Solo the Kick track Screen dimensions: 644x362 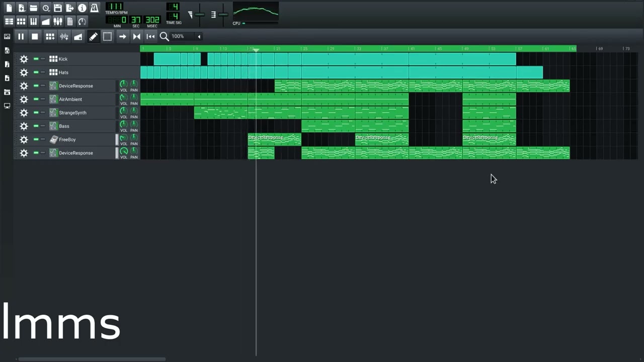coord(43,59)
